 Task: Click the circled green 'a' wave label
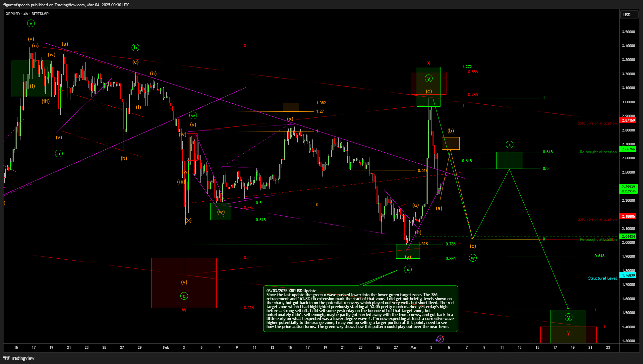pos(59,154)
